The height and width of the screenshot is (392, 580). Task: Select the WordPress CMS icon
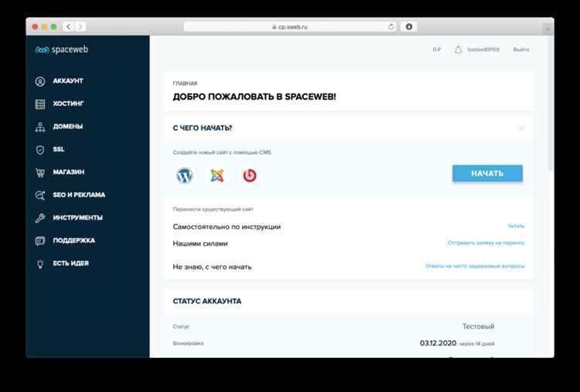[x=185, y=176]
